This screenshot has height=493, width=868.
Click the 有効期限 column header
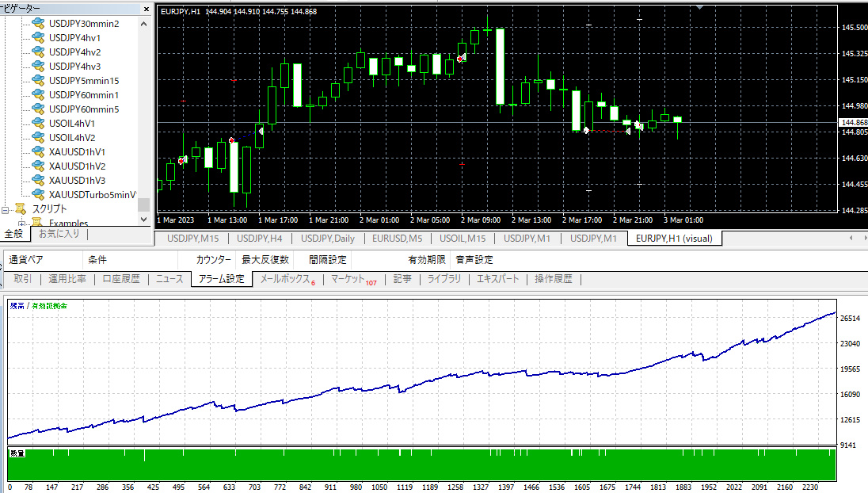click(426, 259)
